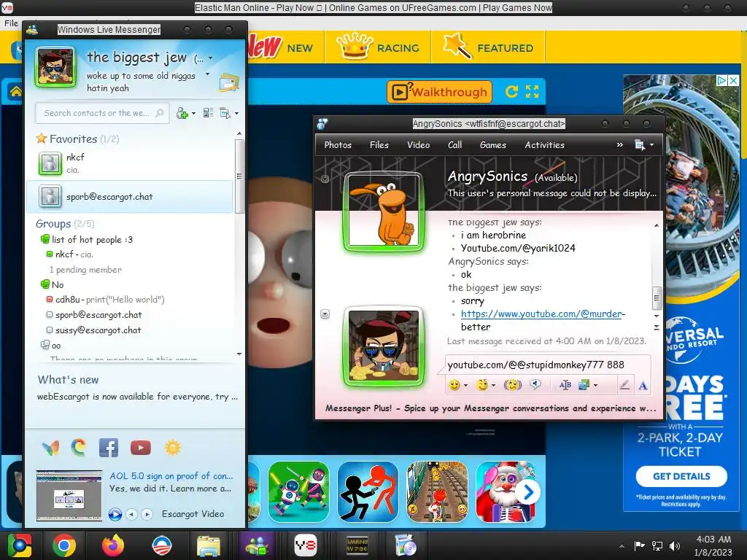Collapse my display picture arrow in chat
The height and width of the screenshot is (560, 747).
click(x=325, y=314)
